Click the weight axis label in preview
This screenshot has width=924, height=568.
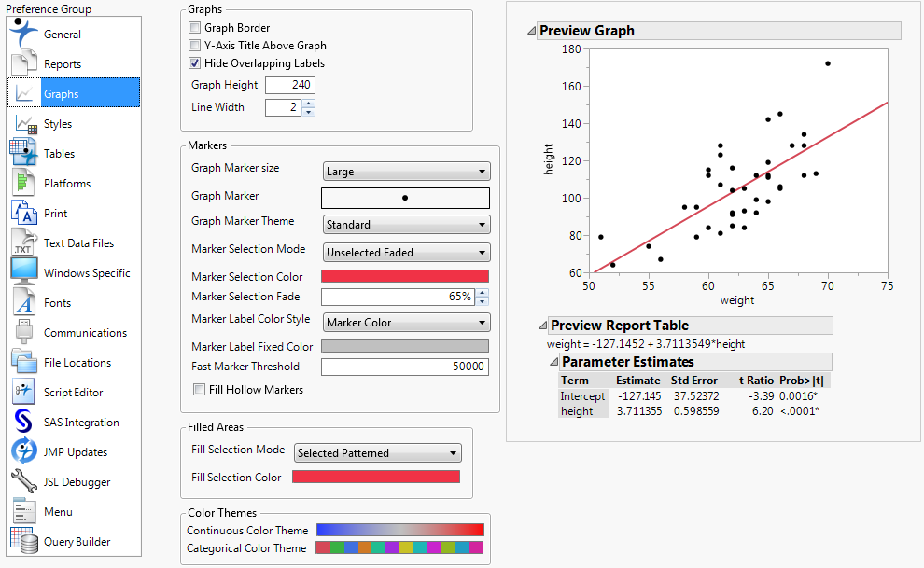737,300
